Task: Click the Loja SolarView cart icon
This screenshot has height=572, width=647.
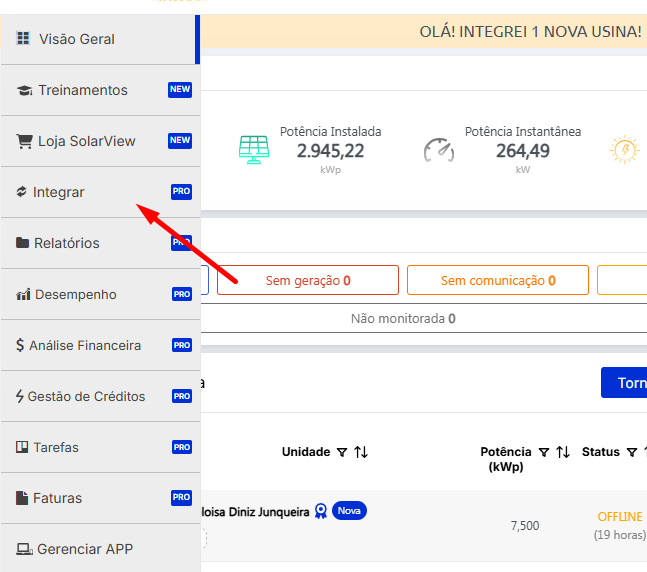Action: click(x=25, y=141)
